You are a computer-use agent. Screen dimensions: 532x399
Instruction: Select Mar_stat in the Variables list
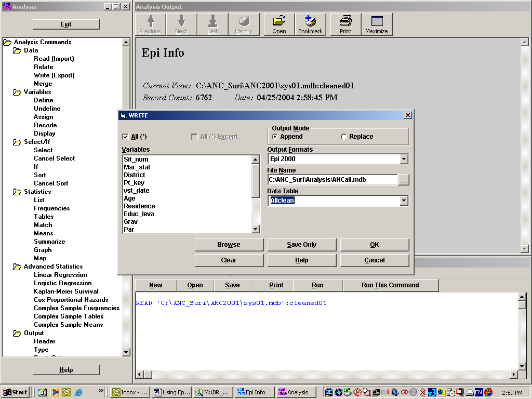(x=137, y=167)
